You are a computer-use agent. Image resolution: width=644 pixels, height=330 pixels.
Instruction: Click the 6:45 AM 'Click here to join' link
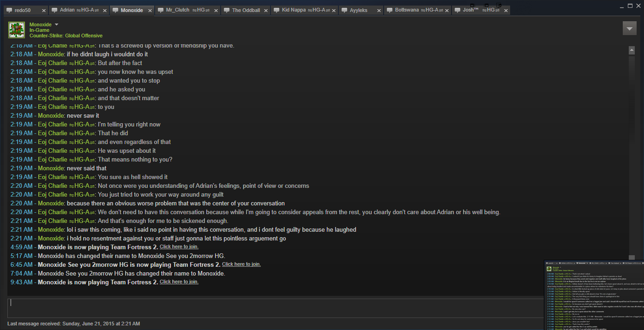tap(241, 264)
